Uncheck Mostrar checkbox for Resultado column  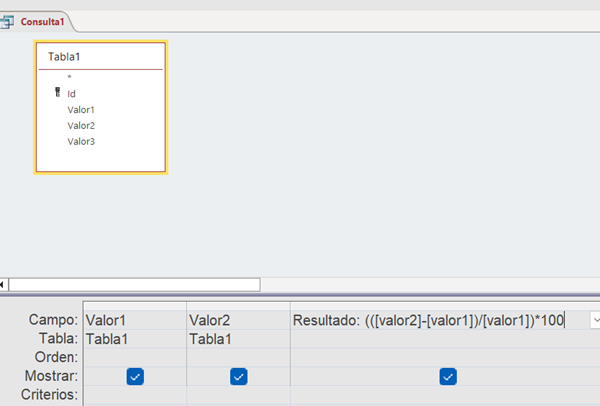(448, 377)
